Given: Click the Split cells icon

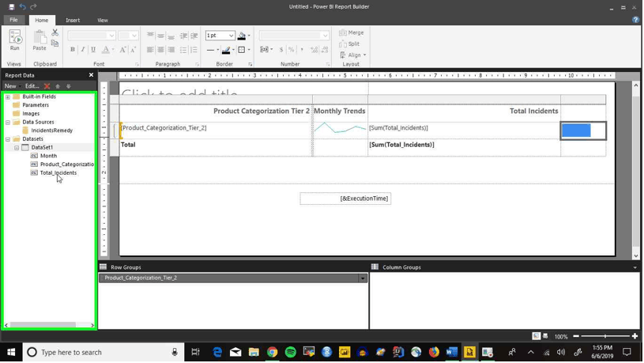Looking at the screenshot, I should click(349, 43).
